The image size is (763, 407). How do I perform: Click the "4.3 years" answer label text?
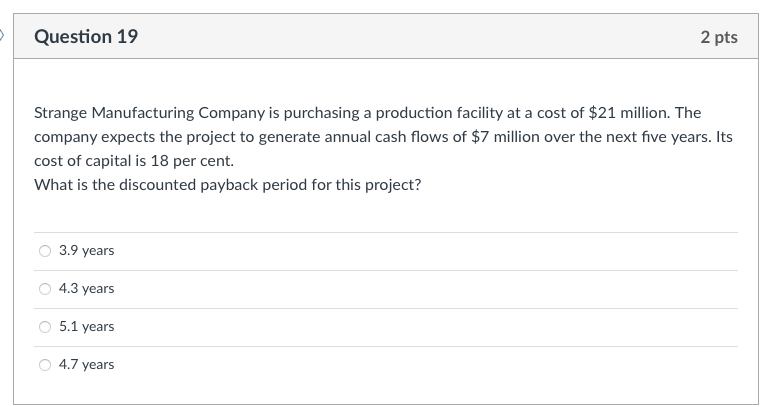[x=87, y=289]
